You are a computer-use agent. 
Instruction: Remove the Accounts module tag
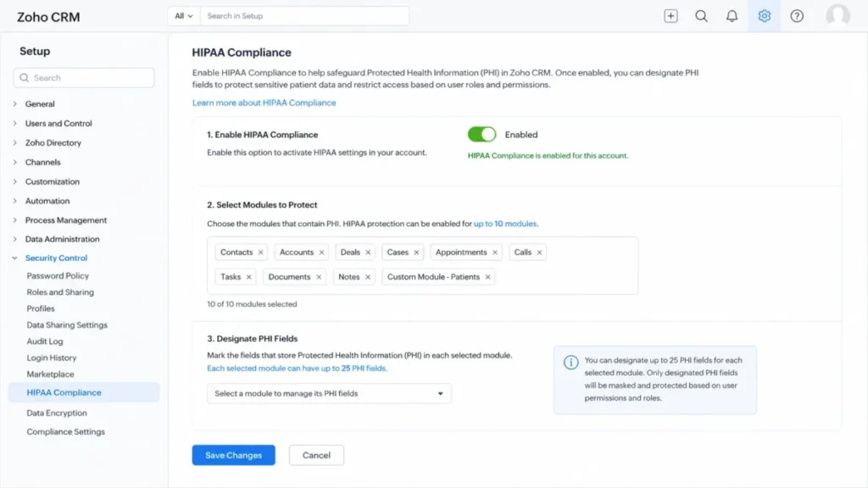[x=321, y=252]
